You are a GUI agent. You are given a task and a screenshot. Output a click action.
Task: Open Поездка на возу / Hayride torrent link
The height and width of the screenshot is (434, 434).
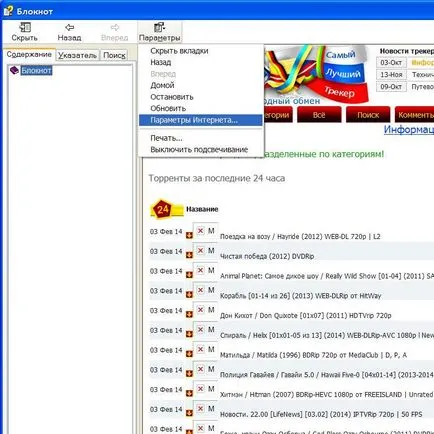[x=300, y=236]
